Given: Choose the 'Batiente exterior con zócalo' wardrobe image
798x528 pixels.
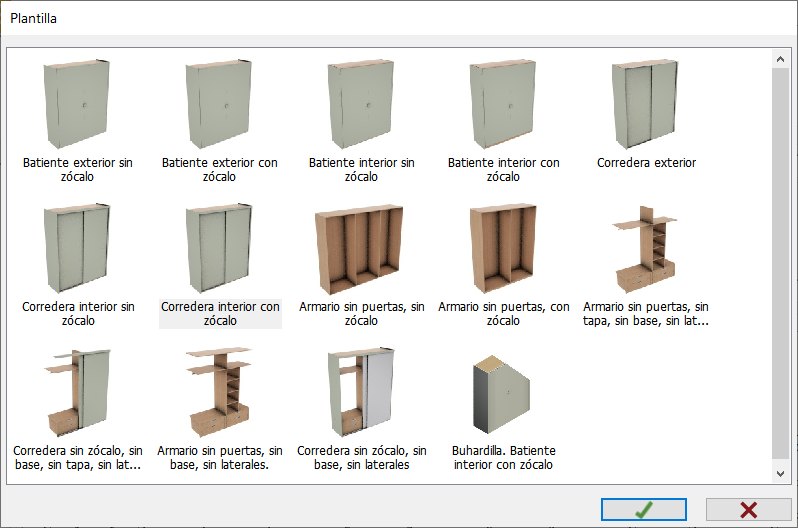Looking at the screenshot, I should (219, 104).
